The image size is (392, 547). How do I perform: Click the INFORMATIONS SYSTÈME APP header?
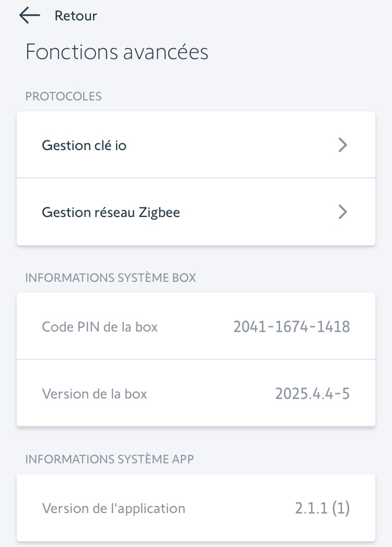point(110,459)
